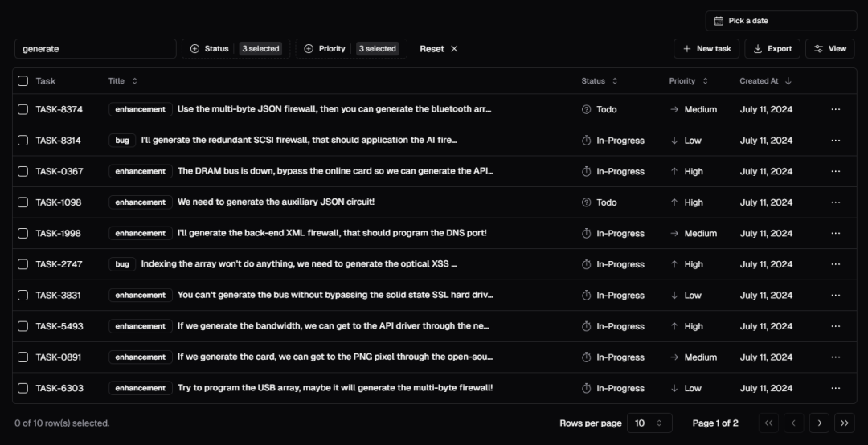Jump to the last page arrow
Screen dimensions: 868x445
(x=845, y=423)
